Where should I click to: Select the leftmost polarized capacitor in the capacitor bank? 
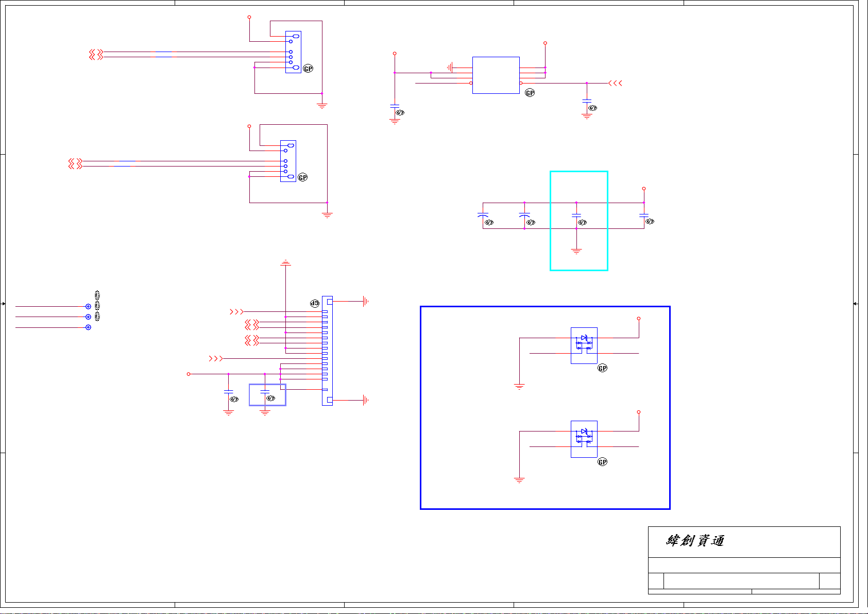pos(483,215)
